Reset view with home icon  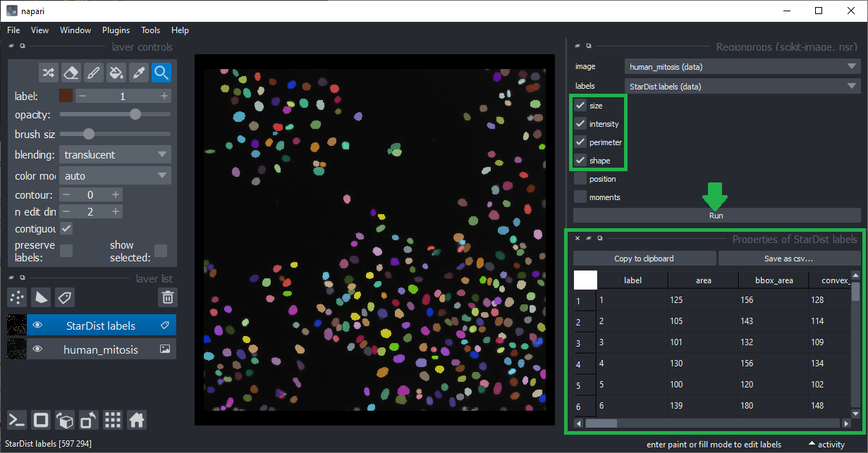pyautogui.click(x=137, y=421)
